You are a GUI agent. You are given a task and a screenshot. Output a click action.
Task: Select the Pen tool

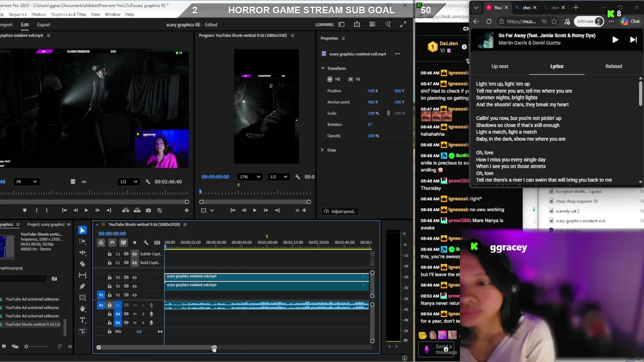coord(83,286)
